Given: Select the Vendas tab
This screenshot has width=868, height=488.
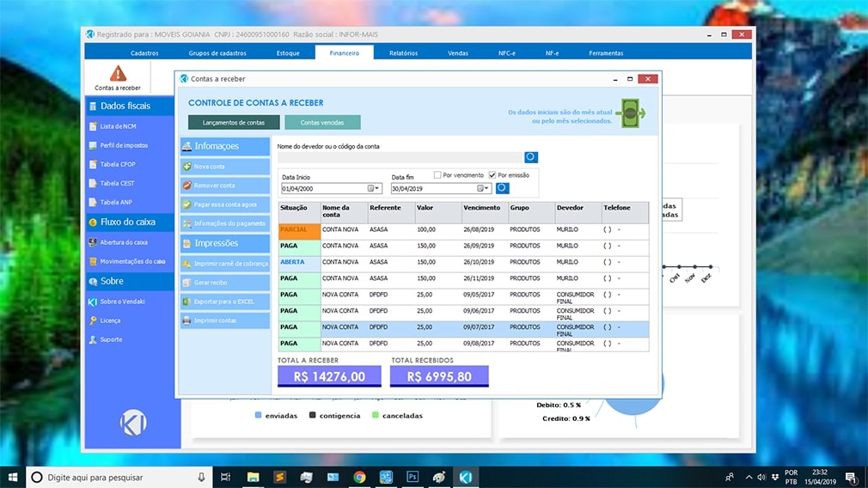Looking at the screenshot, I should [x=458, y=53].
